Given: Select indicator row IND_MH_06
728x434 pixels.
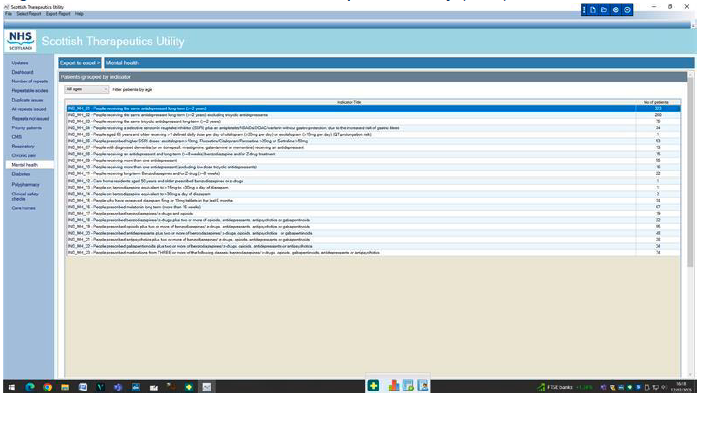Looking at the screenshot, I should coord(373,141).
